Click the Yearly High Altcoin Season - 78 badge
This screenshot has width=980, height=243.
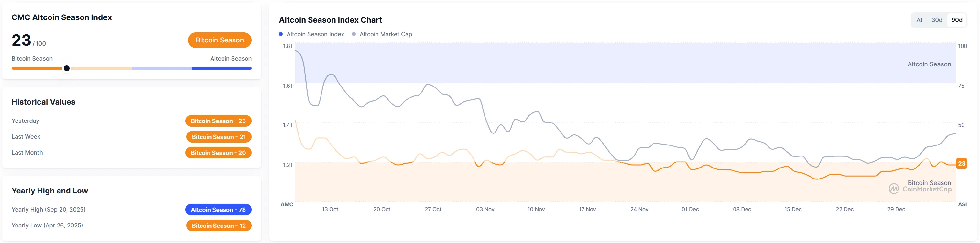point(218,210)
